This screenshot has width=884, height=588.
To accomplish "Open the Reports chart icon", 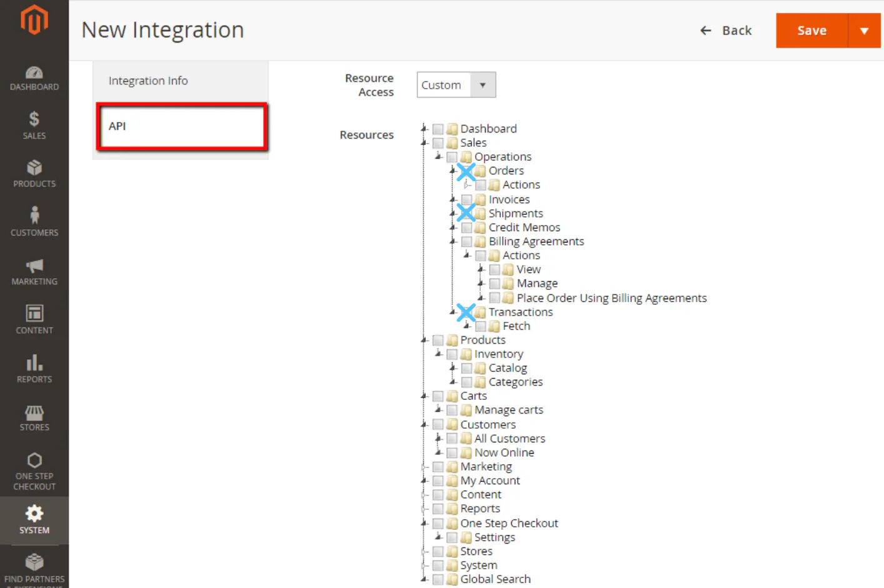I will pyautogui.click(x=34, y=368).
